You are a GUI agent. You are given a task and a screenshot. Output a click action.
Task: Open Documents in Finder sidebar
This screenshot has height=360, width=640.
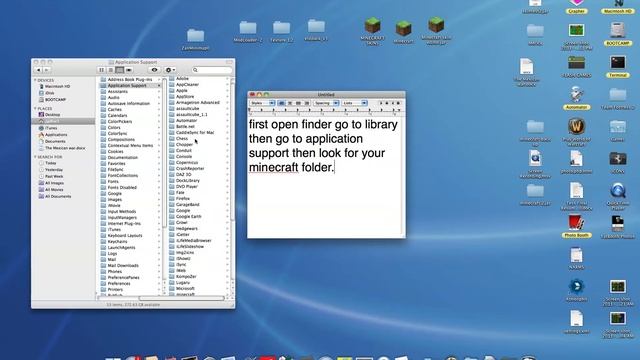coord(52,141)
